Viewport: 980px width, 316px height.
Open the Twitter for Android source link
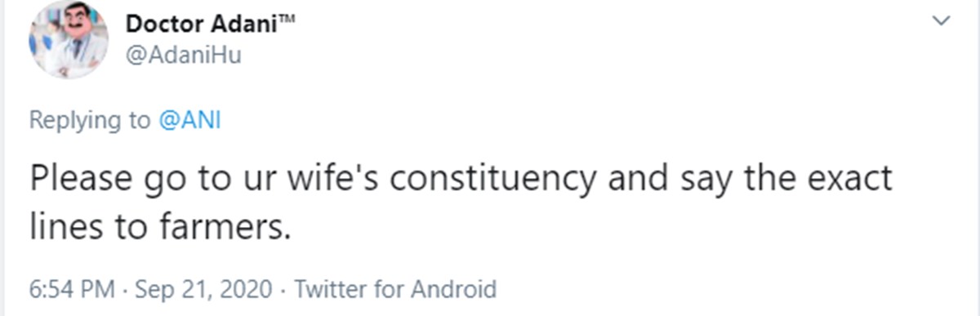(x=394, y=289)
